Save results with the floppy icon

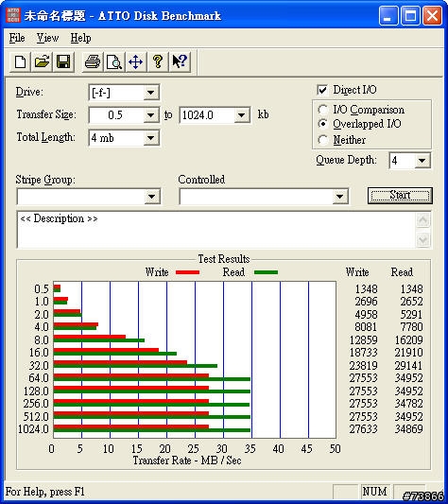tap(63, 61)
